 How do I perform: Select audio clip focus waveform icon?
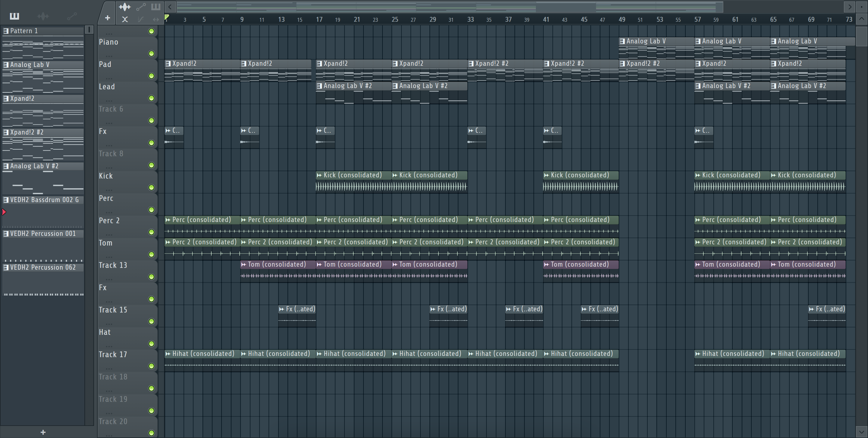(x=124, y=7)
